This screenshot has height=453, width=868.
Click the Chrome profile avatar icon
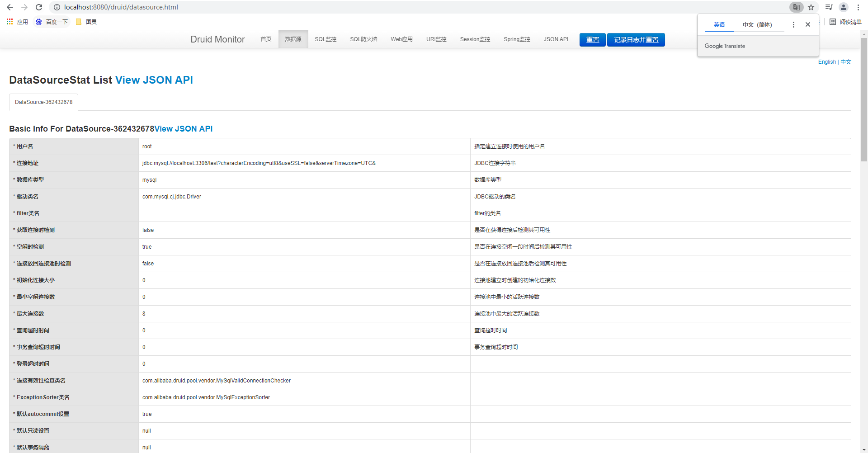pyautogui.click(x=844, y=7)
